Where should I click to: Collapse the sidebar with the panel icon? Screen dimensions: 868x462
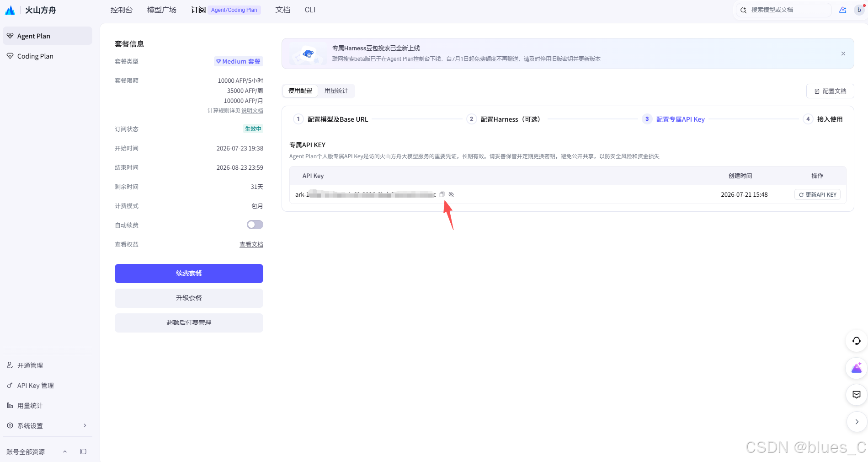(83, 451)
